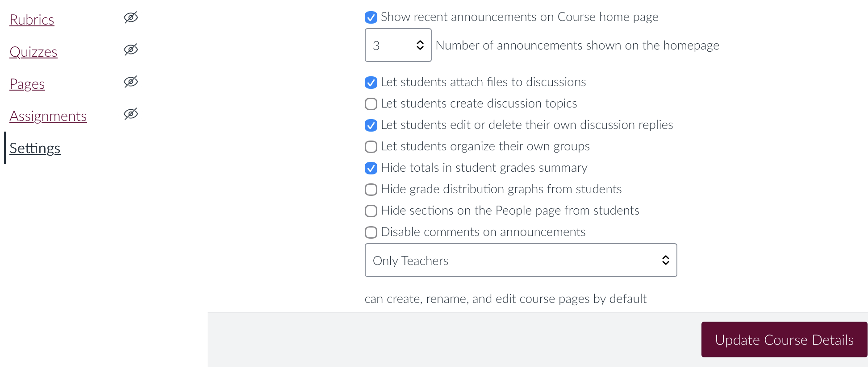Click the stepper arrows on the announcements number field
This screenshot has width=868, height=385.
click(x=420, y=45)
